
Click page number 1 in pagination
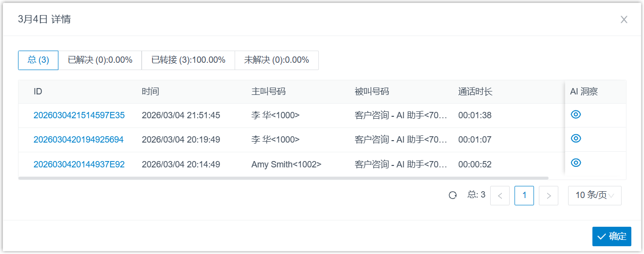pos(524,196)
